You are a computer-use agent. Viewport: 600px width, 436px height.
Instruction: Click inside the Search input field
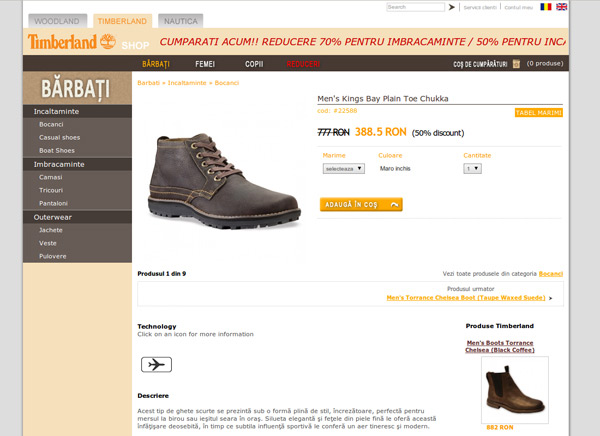pyautogui.click(x=416, y=7)
